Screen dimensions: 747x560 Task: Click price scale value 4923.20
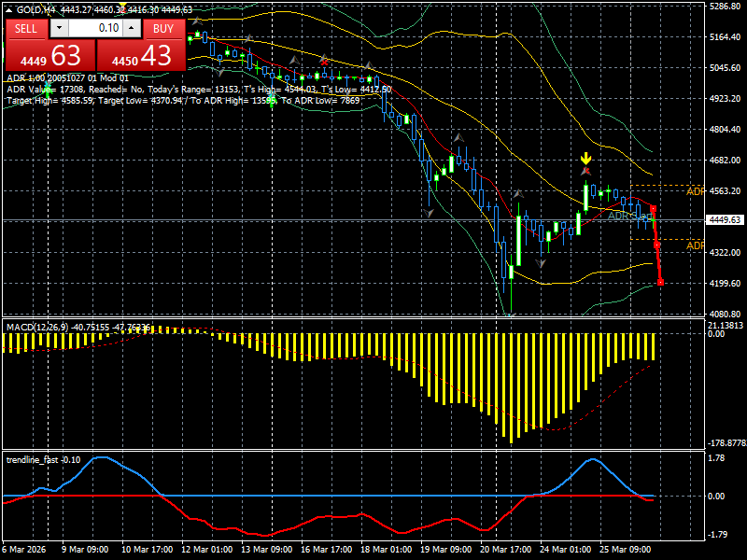coord(726,99)
